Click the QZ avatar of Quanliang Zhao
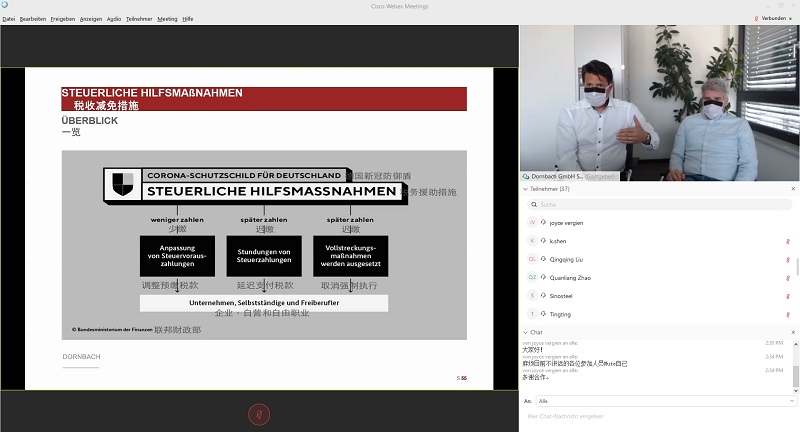Viewport: 800px width, 432px height. [532, 277]
